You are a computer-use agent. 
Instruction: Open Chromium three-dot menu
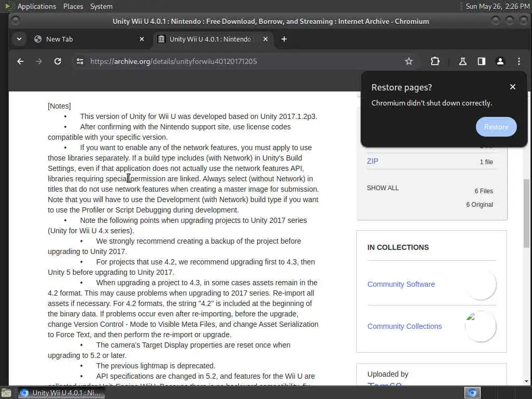519,61
